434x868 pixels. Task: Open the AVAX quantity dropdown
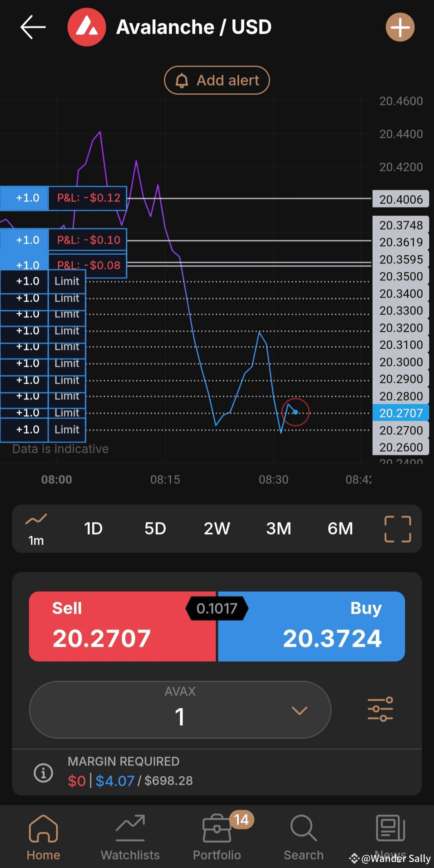coord(180,710)
